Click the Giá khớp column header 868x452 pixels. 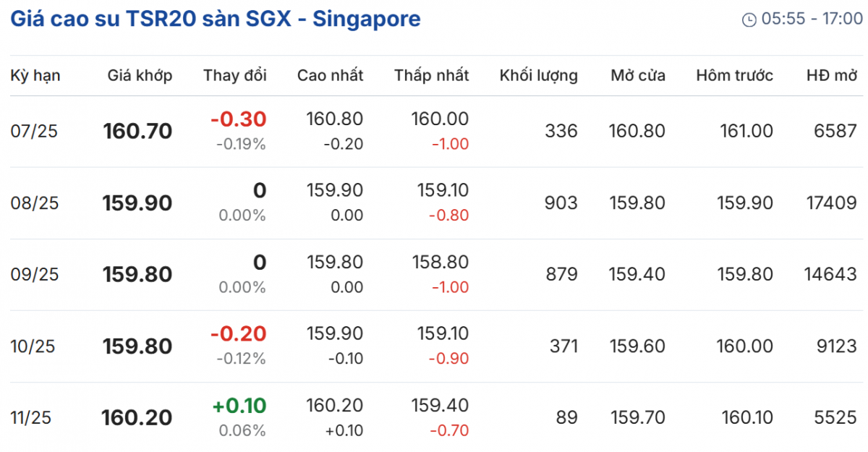click(140, 75)
